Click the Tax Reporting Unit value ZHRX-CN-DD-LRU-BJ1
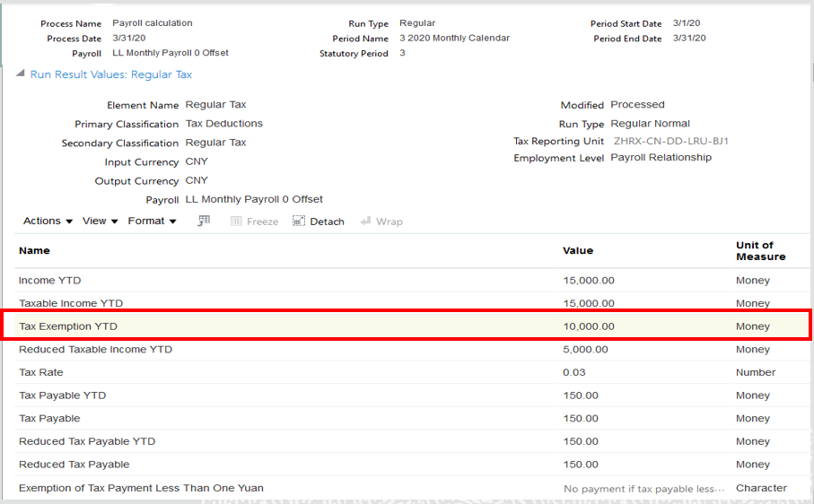The width and height of the screenshot is (814, 504). click(670, 141)
